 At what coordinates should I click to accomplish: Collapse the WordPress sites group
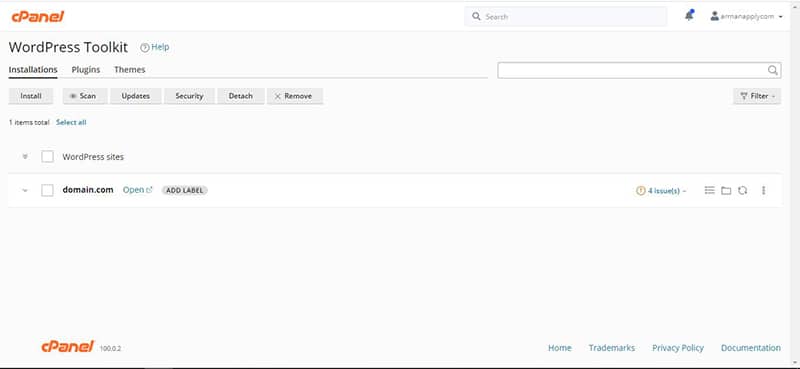point(25,157)
